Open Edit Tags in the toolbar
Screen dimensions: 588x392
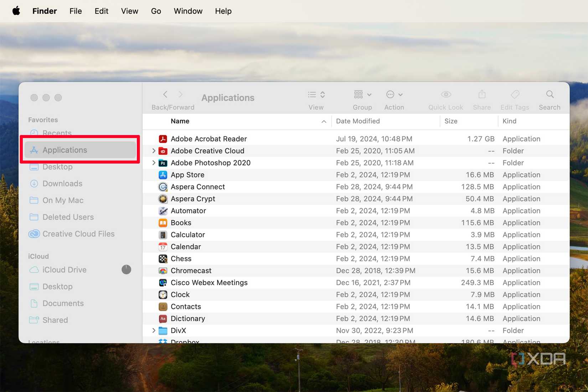(515, 99)
